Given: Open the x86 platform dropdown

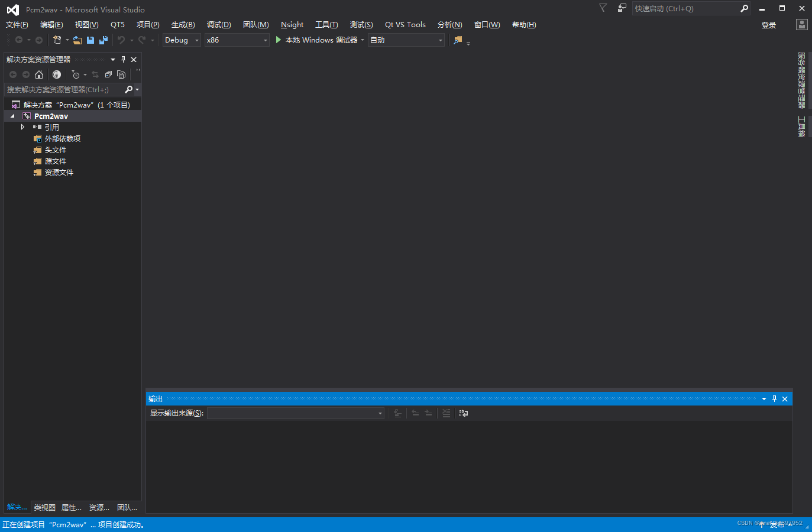Looking at the screenshot, I should tap(237, 40).
